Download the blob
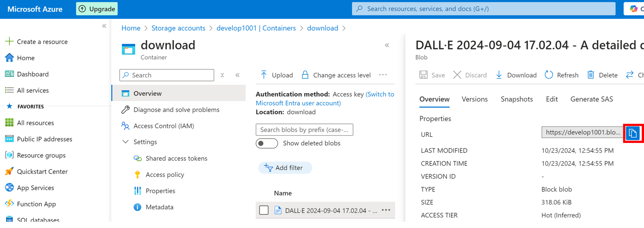Viewport: 644px width, 228px height. 516,75
